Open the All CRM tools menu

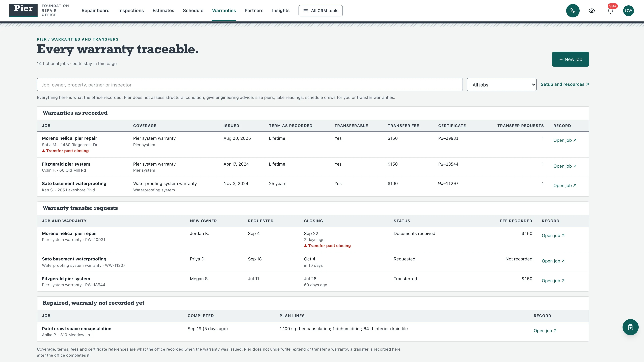coord(320,11)
